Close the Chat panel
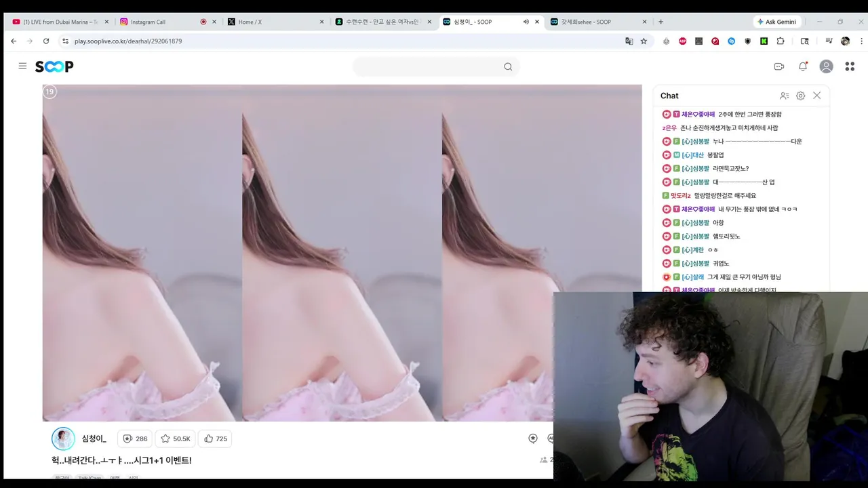868x488 pixels. click(x=817, y=96)
